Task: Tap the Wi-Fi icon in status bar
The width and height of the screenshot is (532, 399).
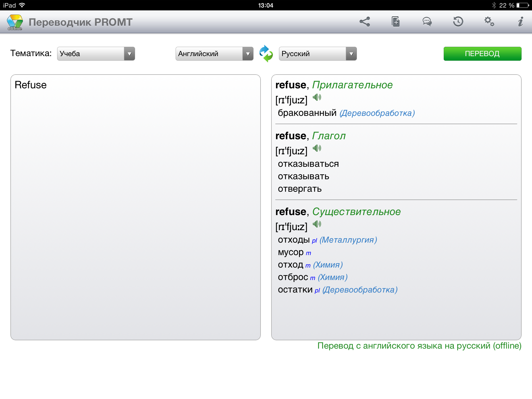Action: [22, 5]
